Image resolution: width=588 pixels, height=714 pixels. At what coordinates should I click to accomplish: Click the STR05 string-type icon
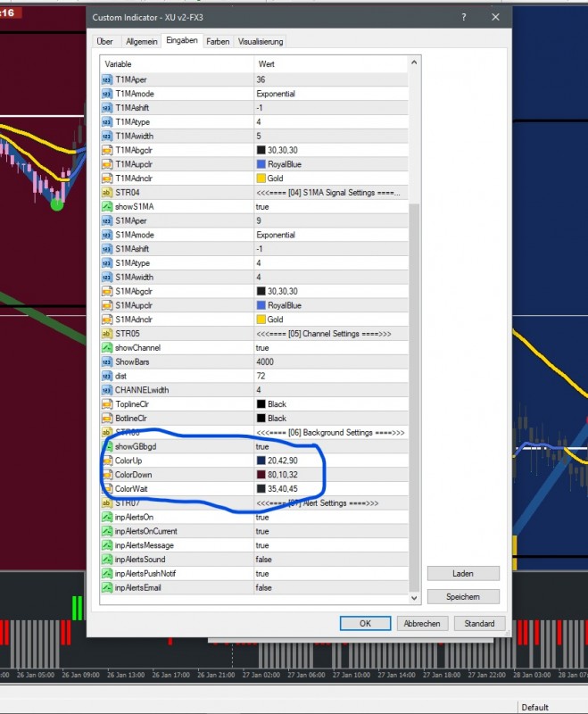coord(107,334)
